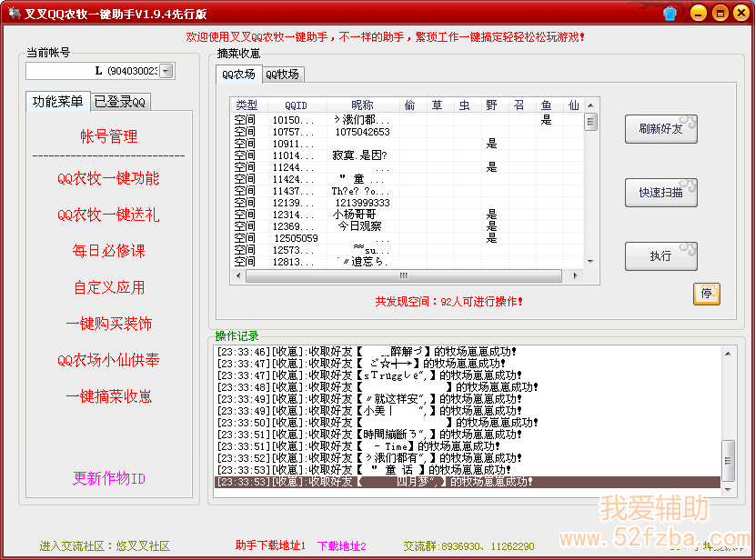Screen dimensions: 755x560
Task: Open the current account dropdown arrow
Action: 166,71
